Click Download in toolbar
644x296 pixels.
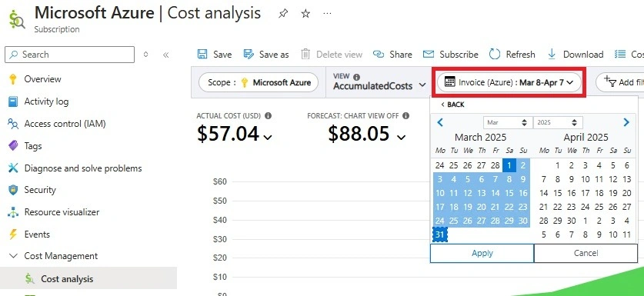[x=576, y=54]
